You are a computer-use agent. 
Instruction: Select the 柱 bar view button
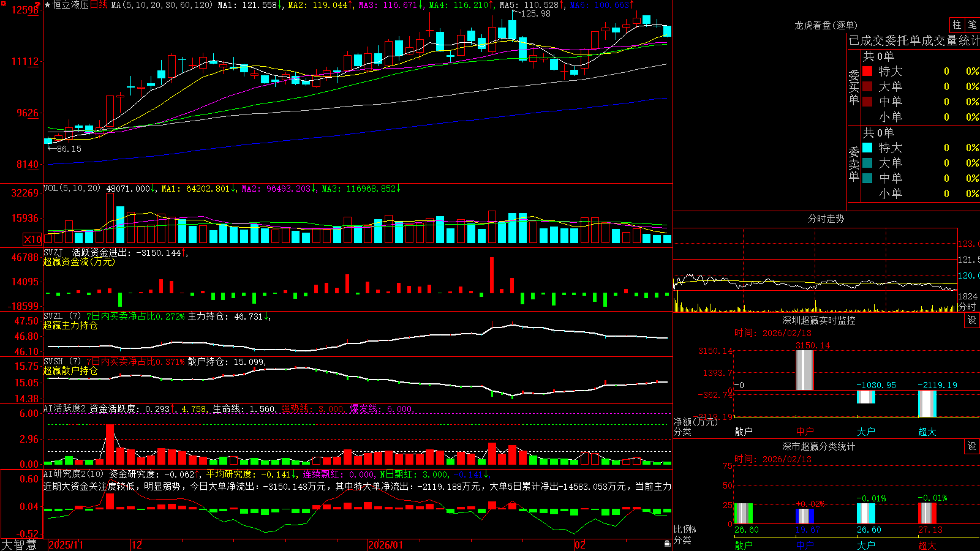957,25
